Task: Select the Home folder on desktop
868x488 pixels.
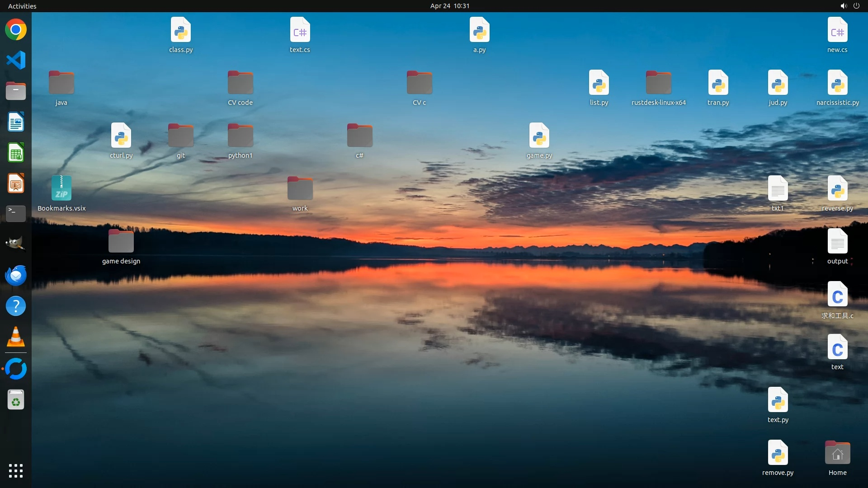Action: coord(837,453)
